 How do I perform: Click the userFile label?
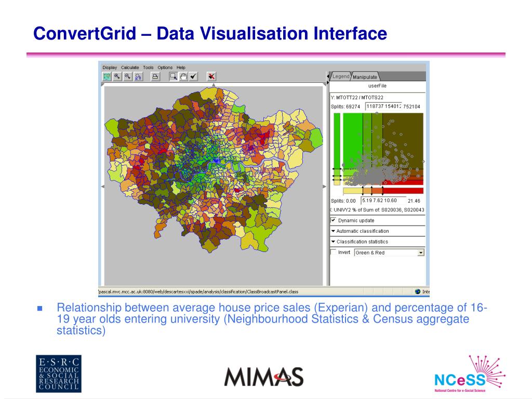(377, 86)
